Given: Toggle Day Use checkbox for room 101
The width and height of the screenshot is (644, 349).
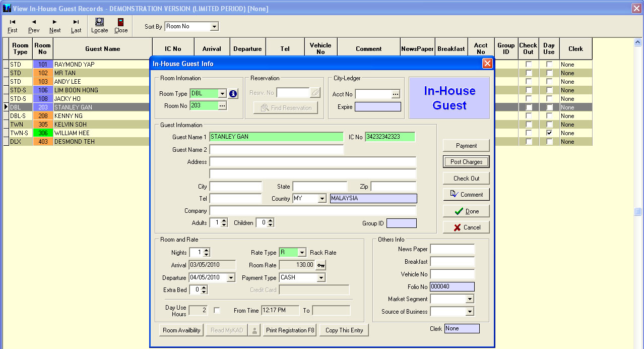Looking at the screenshot, I should pos(549,65).
